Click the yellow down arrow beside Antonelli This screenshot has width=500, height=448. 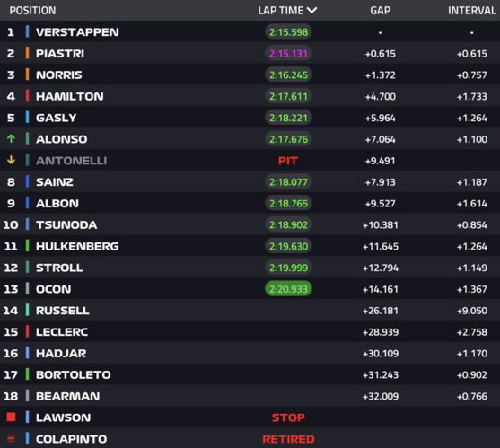(11, 160)
